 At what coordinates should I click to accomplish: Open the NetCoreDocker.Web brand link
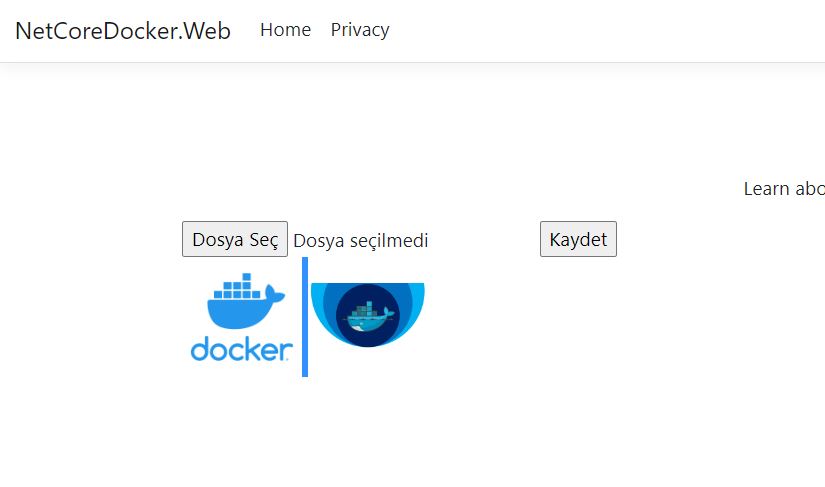click(x=123, y=30)
